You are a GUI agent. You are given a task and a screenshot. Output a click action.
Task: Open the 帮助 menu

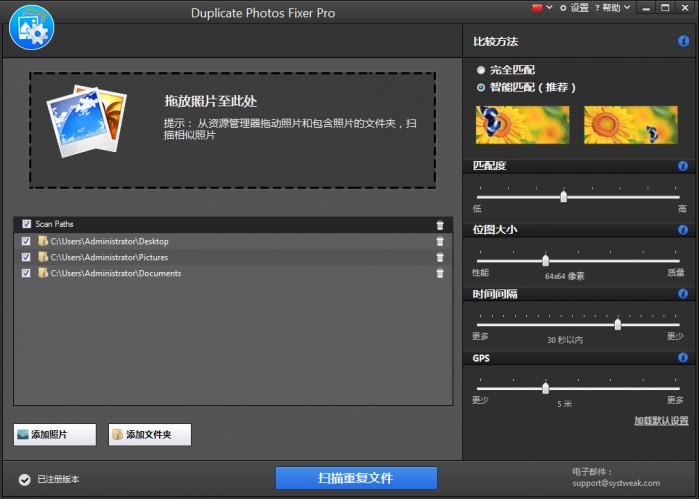611,8
